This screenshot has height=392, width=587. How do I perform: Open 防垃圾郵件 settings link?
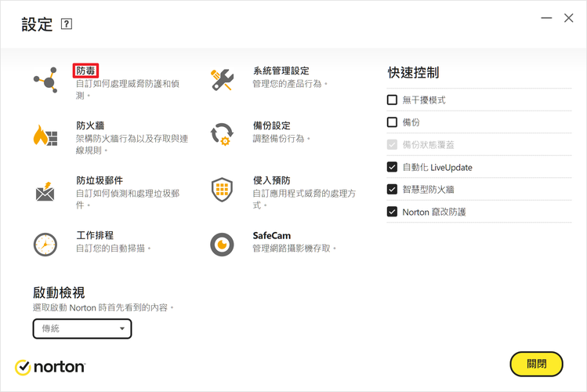click(x=100, y=180)
